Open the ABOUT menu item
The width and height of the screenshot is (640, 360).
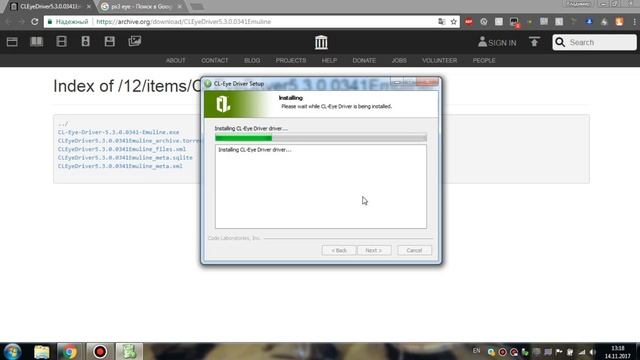pyautogui.click(x=176, y=60)
